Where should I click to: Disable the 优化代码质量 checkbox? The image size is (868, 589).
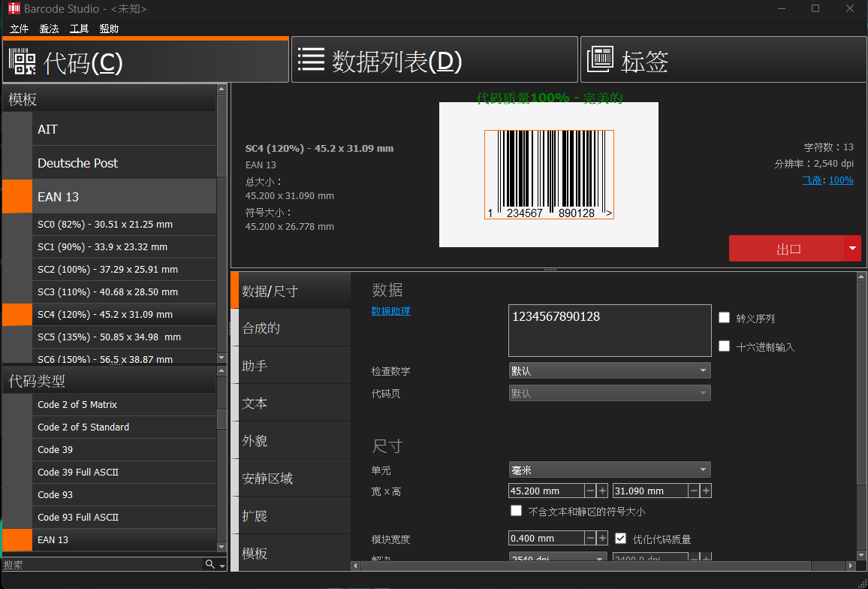619,537
